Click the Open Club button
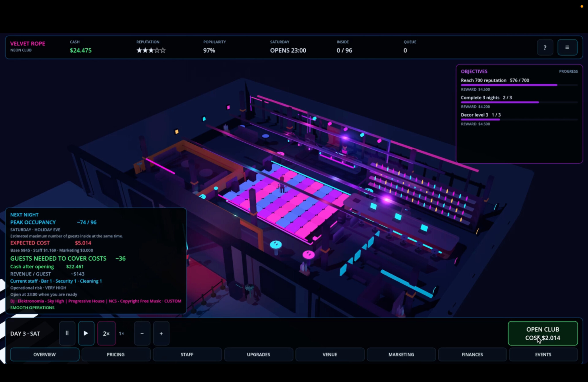Viewport: 588px width, 382px height. (x=543, y=333)
